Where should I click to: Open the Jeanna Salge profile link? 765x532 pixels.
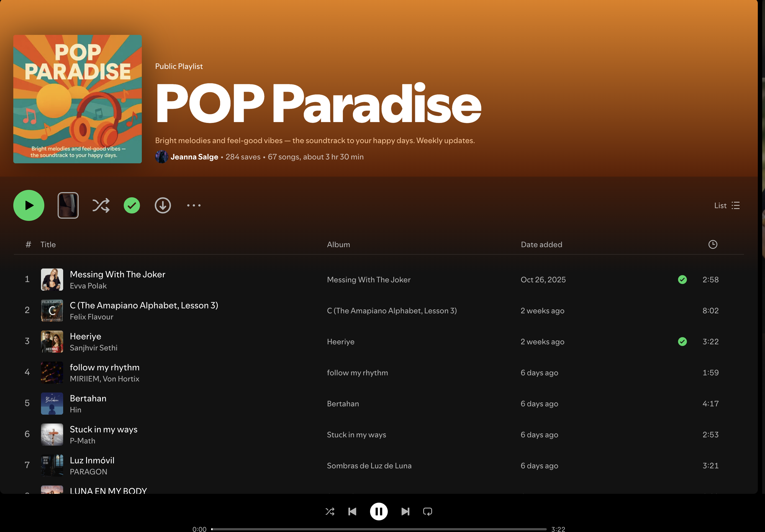194,157
